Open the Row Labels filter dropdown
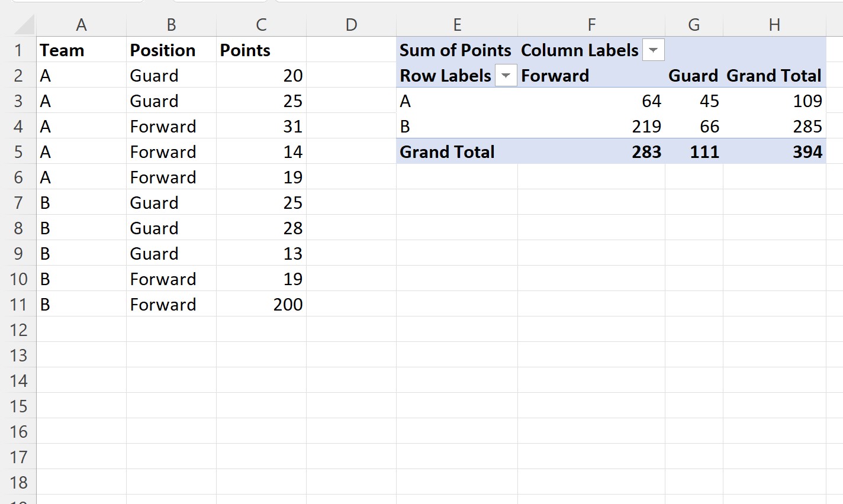Image resolution: width=843 pixels, height=504 pixels. tap(506, 76)
